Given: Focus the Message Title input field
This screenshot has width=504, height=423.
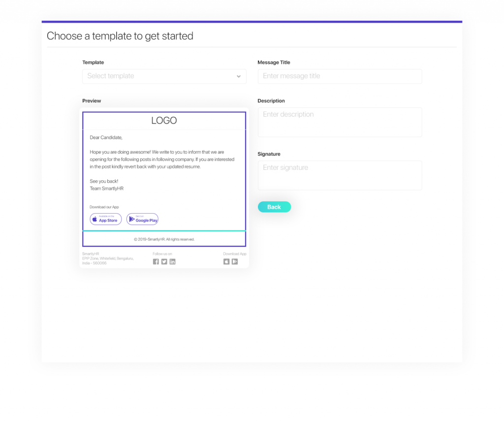Looking at the screenshot, I should coord(340,76).
